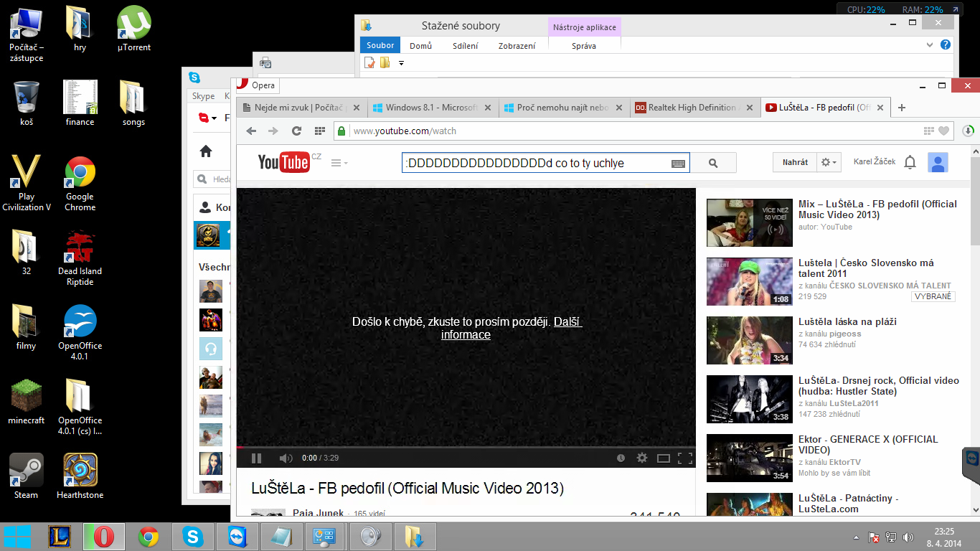Go back in the Opera browser

[251, 131]
